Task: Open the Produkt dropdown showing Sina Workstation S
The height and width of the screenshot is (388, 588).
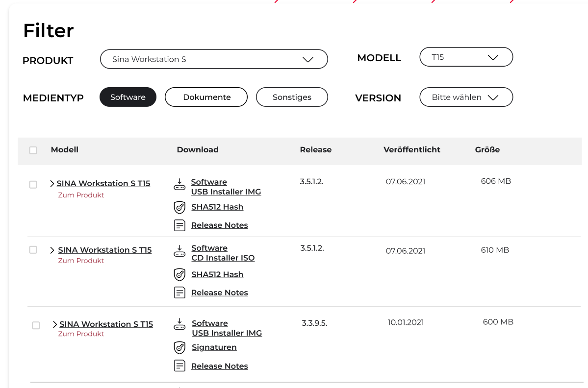Action: pos(214,59)
